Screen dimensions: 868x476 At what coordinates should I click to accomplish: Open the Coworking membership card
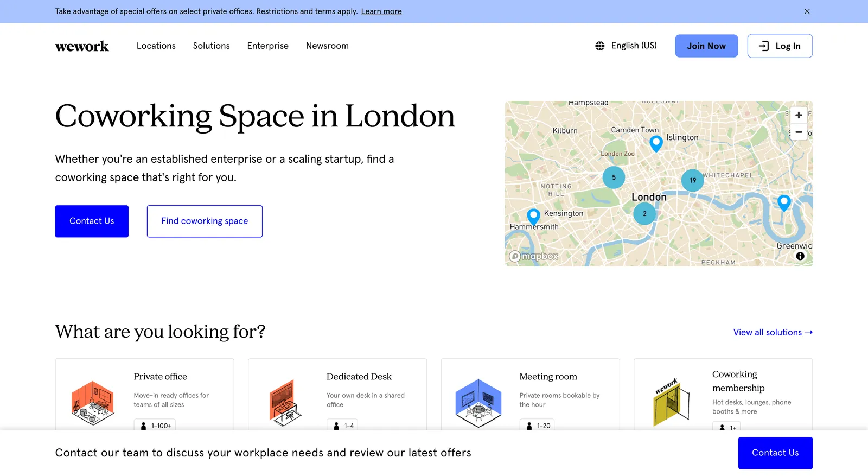click(x=723, y=395)
